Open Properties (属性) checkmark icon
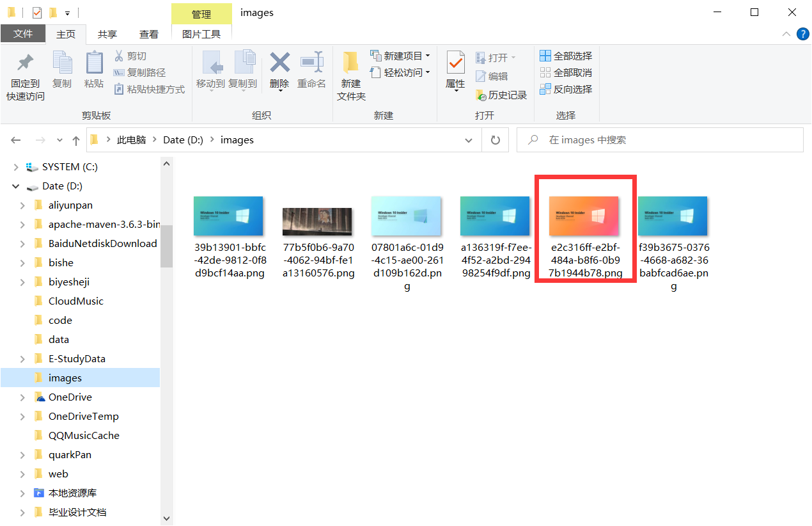 (455, 63)
